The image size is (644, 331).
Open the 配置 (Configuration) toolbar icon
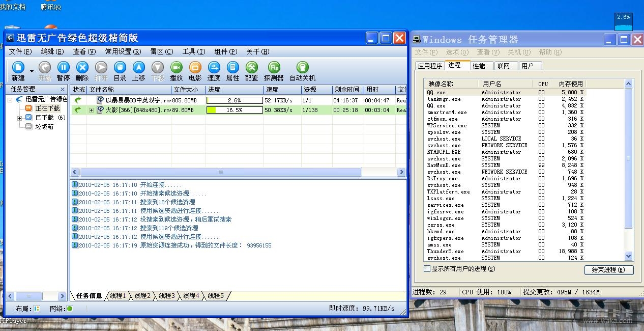[251, 68]
